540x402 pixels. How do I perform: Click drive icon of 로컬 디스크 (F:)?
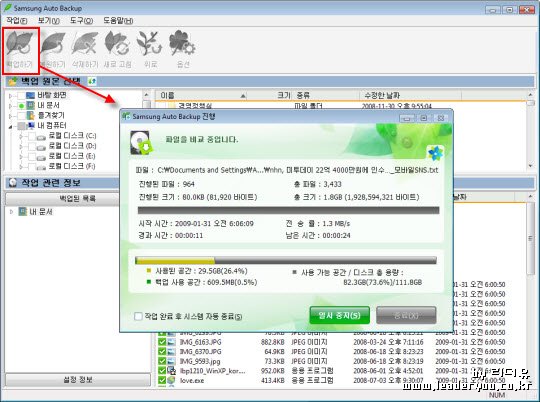pos(41,167)
